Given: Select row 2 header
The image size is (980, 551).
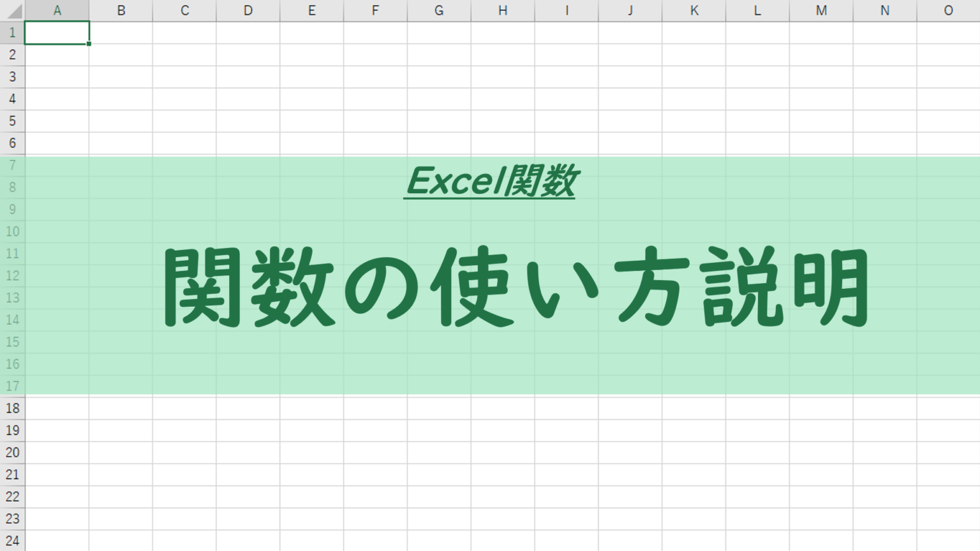Looking at the screenshot, I should (x=12, y=55).
